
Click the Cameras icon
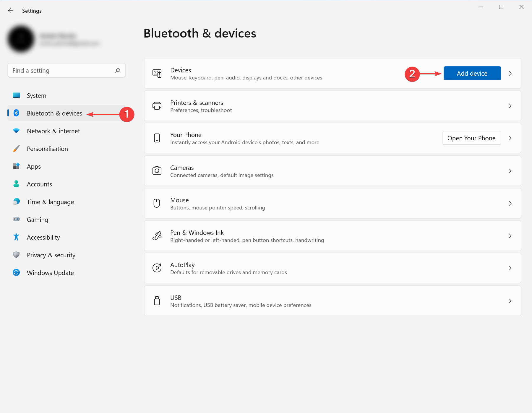(157, 171)
